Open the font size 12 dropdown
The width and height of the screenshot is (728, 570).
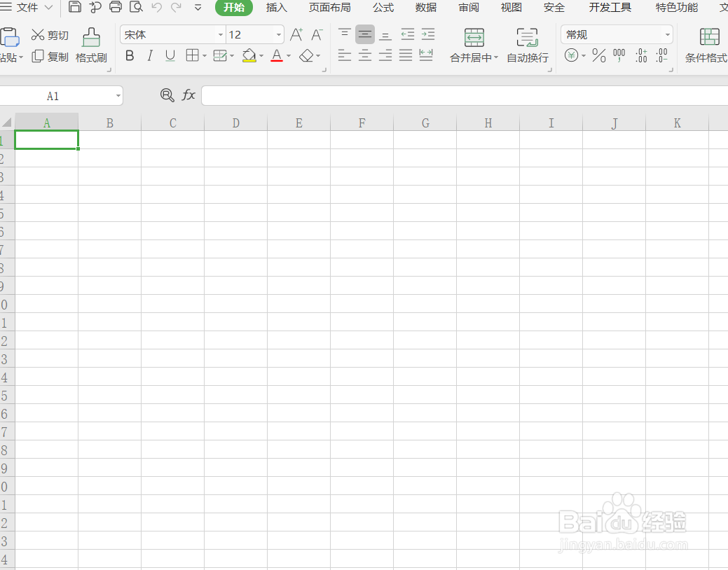click(x=279, y=35)
